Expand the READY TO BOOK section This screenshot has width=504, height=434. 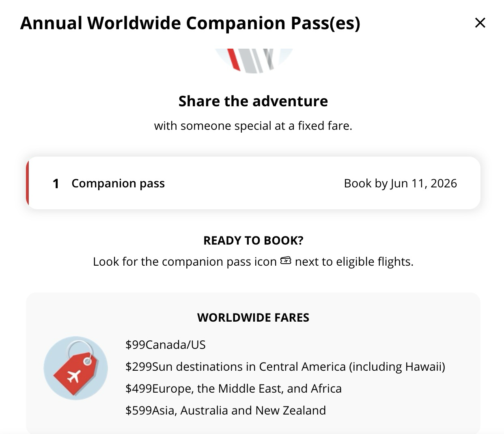tap(252, 240)
